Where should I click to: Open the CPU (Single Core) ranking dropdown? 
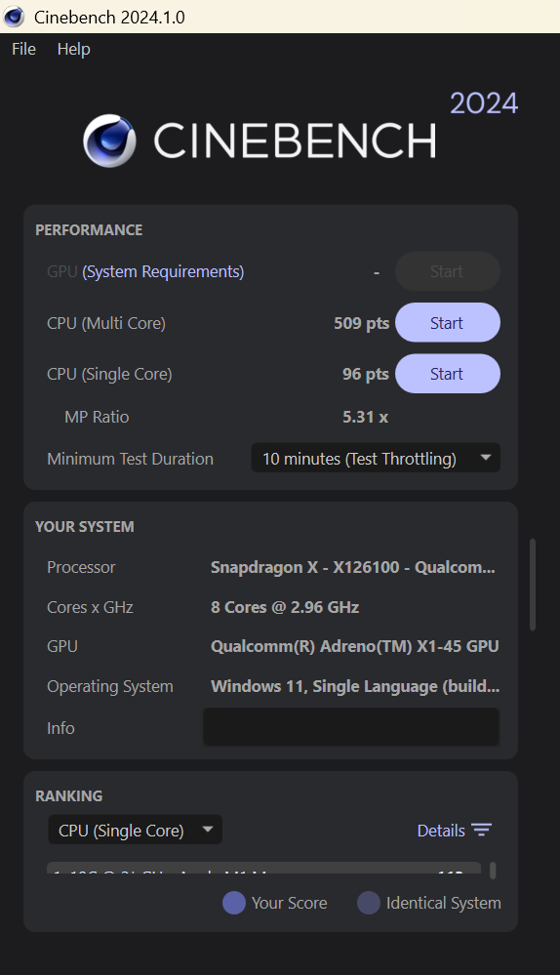pos(136,831)
